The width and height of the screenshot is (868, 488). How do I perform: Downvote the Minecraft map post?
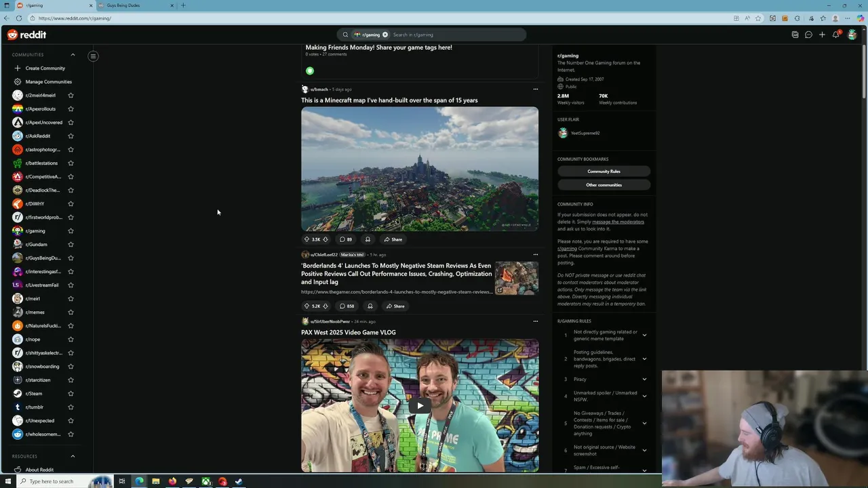click(x=325, y=239)
